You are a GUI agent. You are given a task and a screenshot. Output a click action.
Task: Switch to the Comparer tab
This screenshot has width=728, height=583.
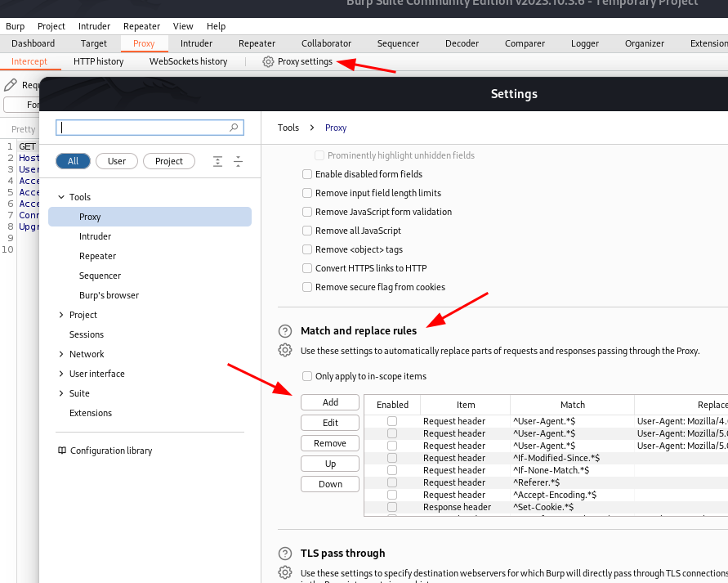[525, 43]
